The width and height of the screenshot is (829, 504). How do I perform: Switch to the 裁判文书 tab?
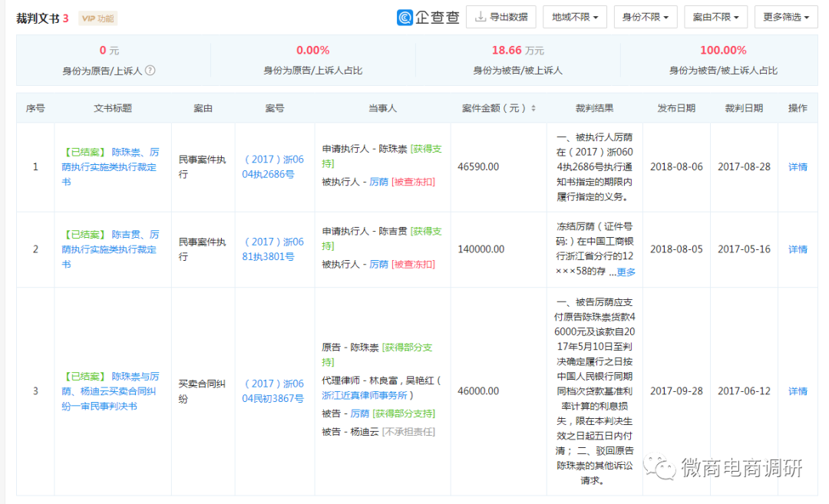pyautogui.click(x=37, y=15)
